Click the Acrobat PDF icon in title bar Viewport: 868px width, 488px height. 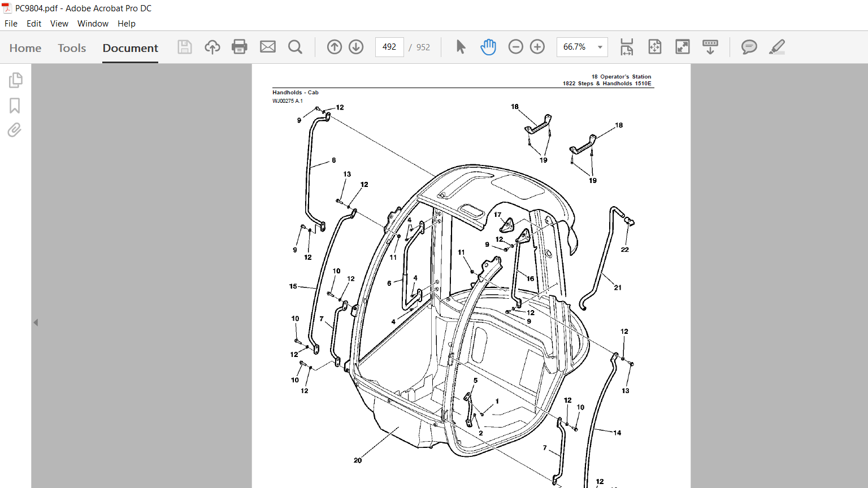[x=7, y=8]
